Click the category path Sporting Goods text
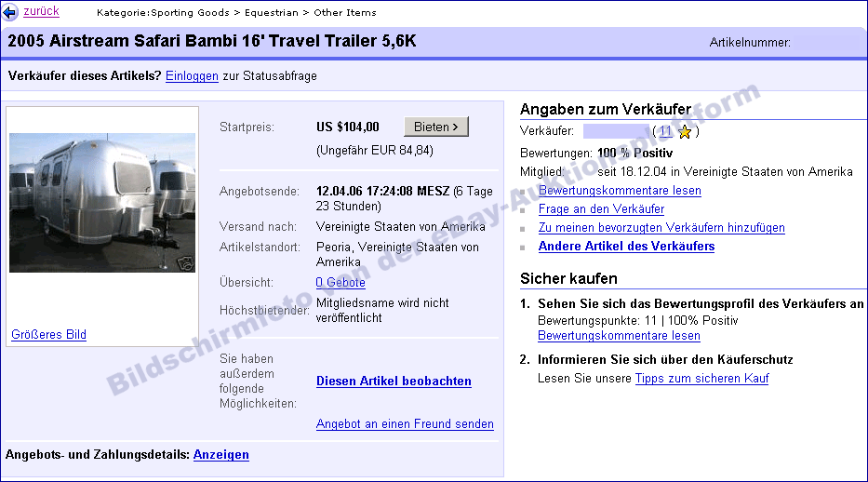The image size is (868, 482). [x=190, y=12]
